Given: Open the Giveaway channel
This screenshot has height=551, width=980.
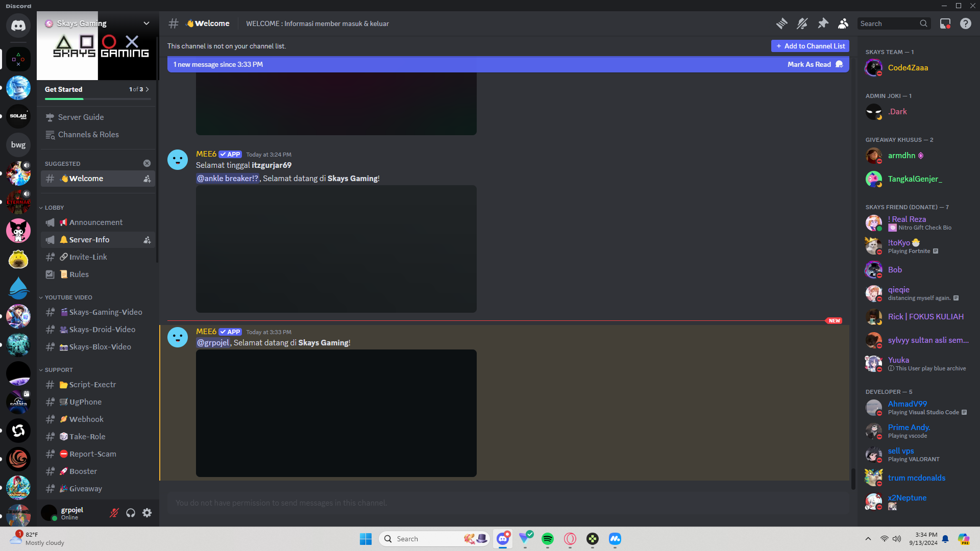Looking at the screenshot, I should [98, 489].
